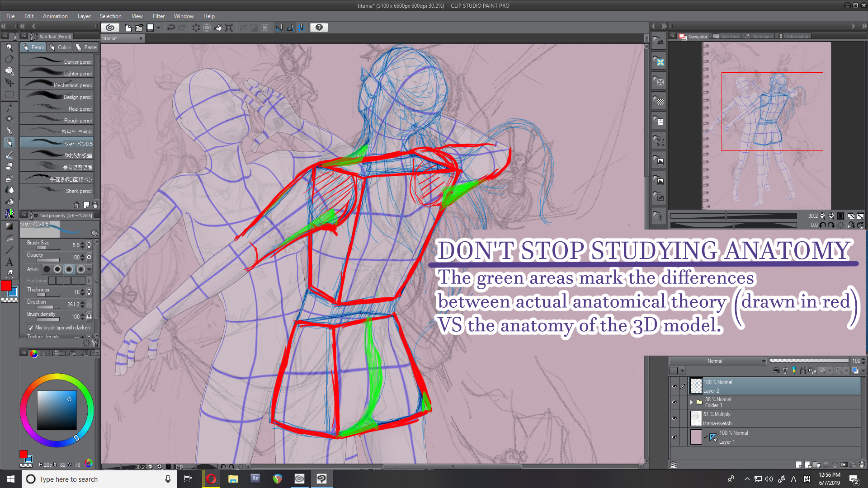Select the Eyedropper tool
Image resolution: width=868 pixels, height=488 pixels.
[x=9, y=107]
